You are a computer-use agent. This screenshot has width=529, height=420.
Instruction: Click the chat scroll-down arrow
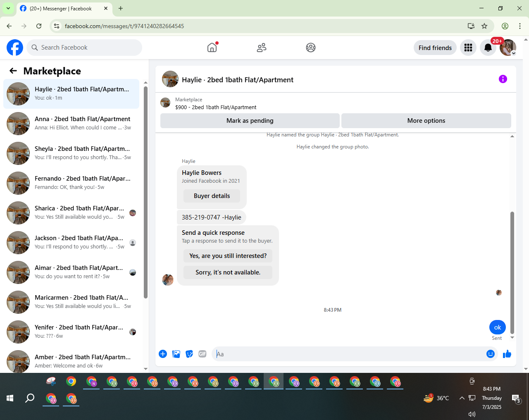[512, 338]
